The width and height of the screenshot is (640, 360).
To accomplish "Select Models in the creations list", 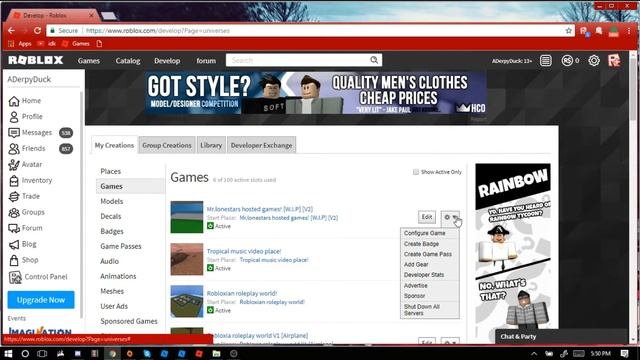I will [x=112, y=202].
